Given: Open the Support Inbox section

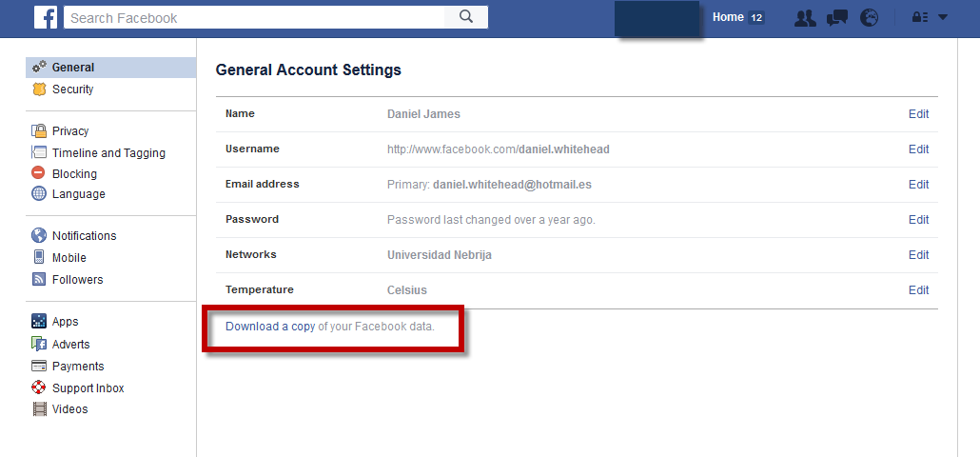Looking at the screenshot, I should pos(88,388).
